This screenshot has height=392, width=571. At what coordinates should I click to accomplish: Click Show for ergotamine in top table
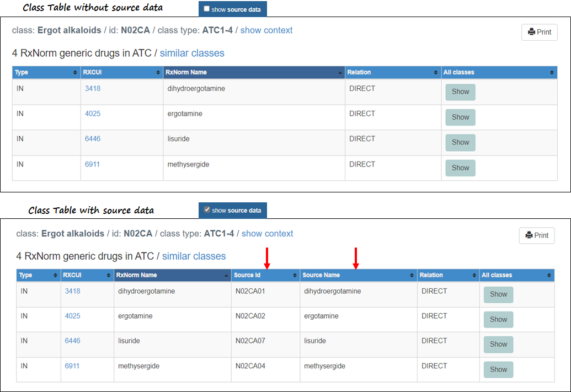tap(460, 117)
